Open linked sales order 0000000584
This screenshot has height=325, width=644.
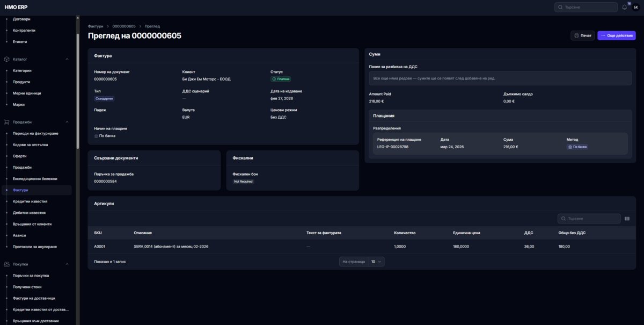pyautogui.click(x=105, y=182)
